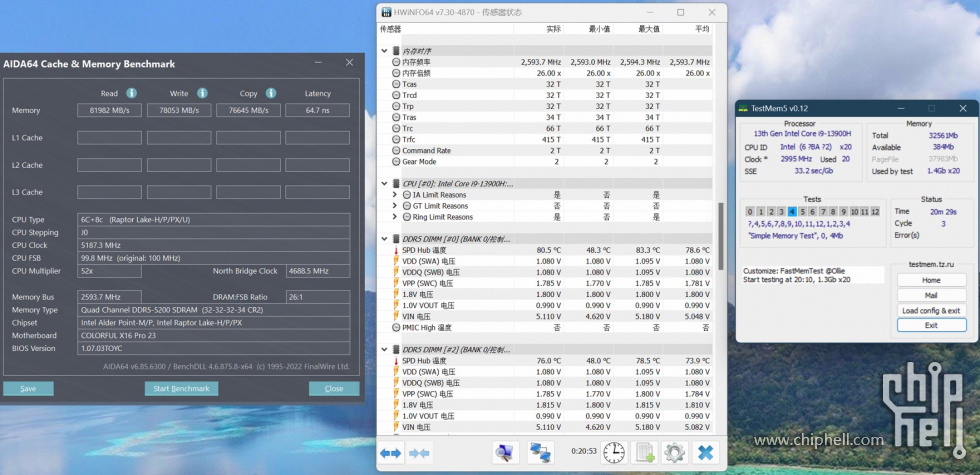Collapse the 内存时序 memory timings group

(384, 51)
